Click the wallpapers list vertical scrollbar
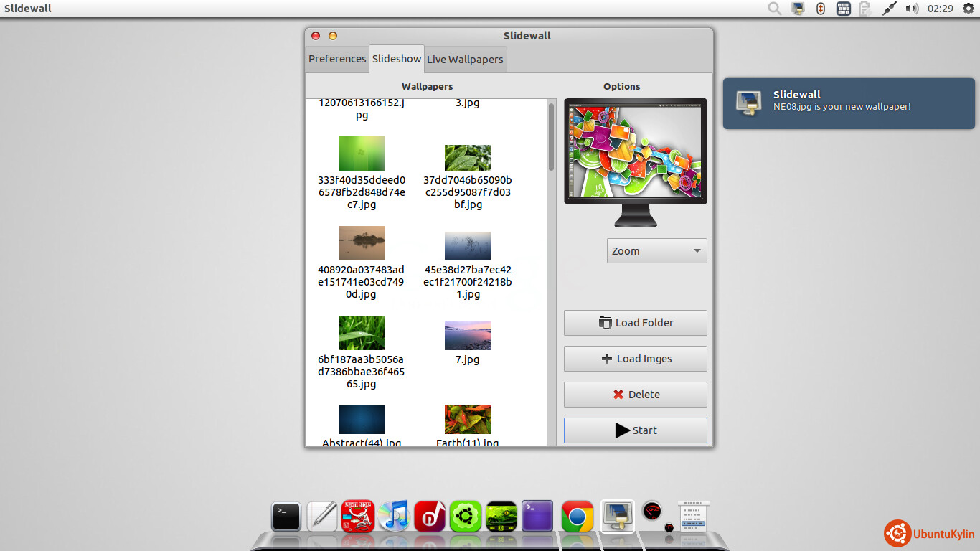Image resolution: width=980 pixels, height=551 pixels. point(551,136)
